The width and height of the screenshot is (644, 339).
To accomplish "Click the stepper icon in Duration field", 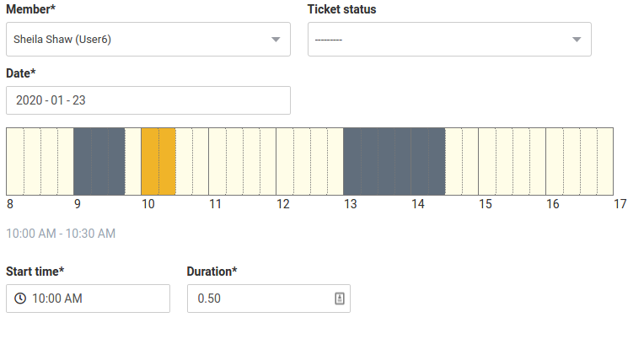I will click(x=339, y=299).
